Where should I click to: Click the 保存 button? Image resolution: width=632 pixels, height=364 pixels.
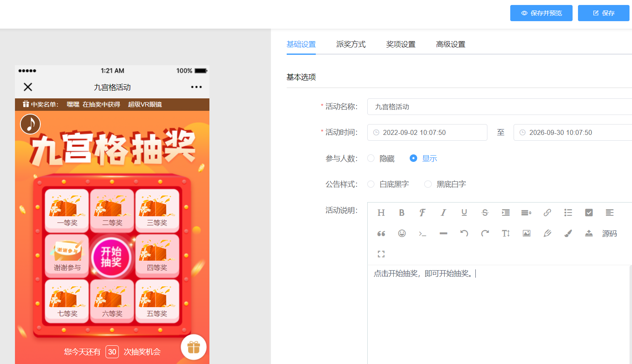[x=604, y=13]
